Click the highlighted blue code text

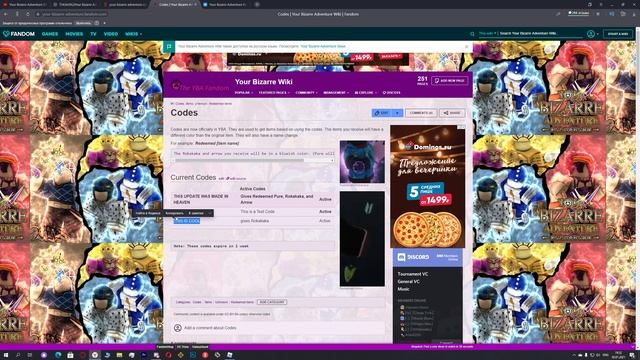[187, 221]
